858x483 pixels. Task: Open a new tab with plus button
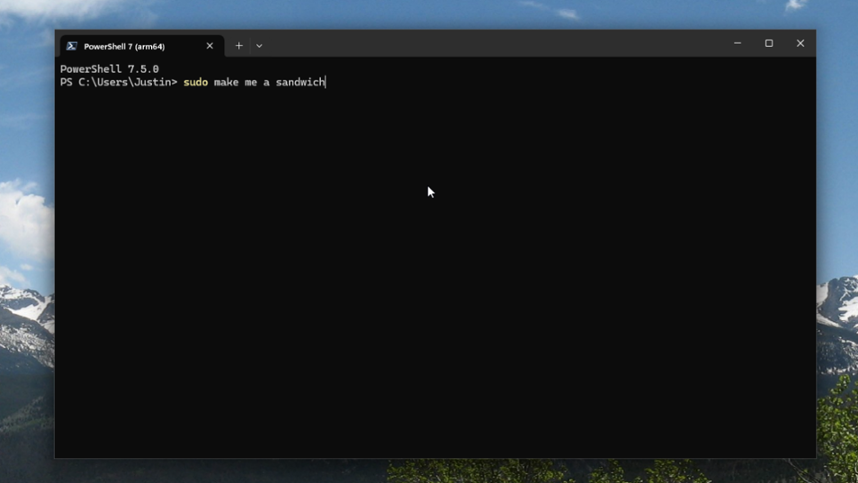(239, 46)
